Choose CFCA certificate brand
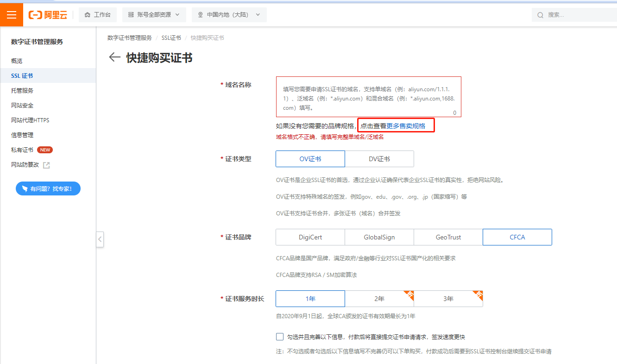This screenshot has width=617, height=364. pos(517,237)
